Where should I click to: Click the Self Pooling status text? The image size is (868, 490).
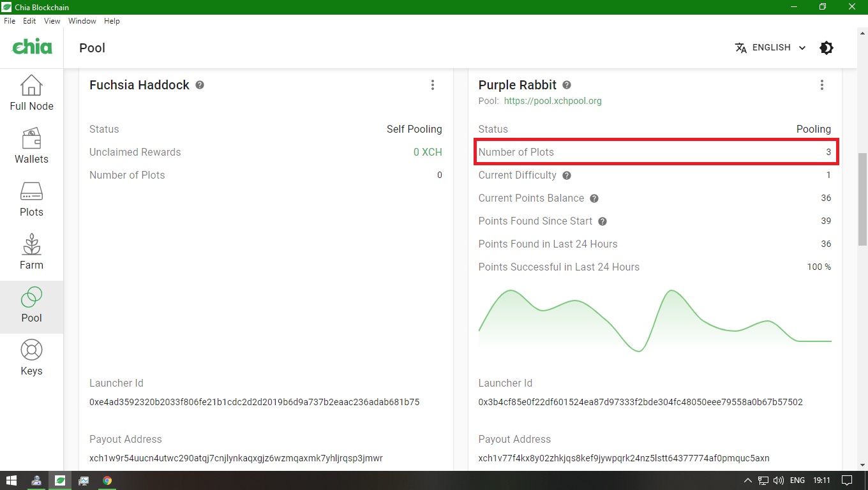tap(414, 129)
